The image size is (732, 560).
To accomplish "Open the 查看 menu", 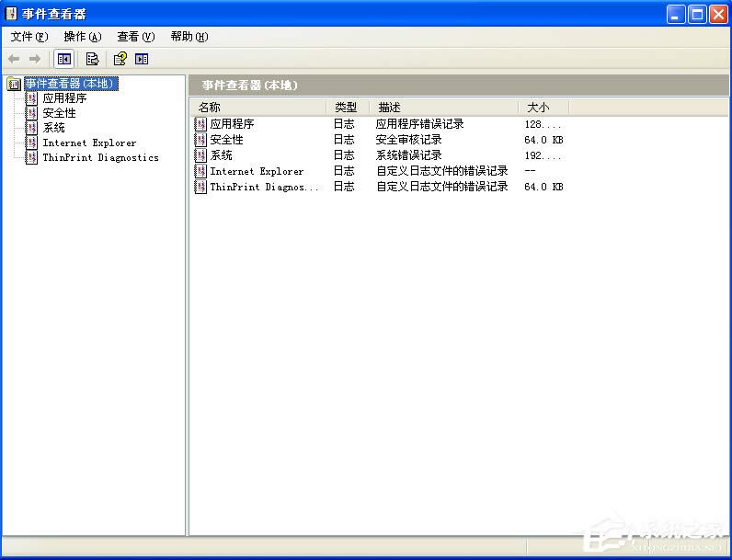I will click(x=135, y=37).
